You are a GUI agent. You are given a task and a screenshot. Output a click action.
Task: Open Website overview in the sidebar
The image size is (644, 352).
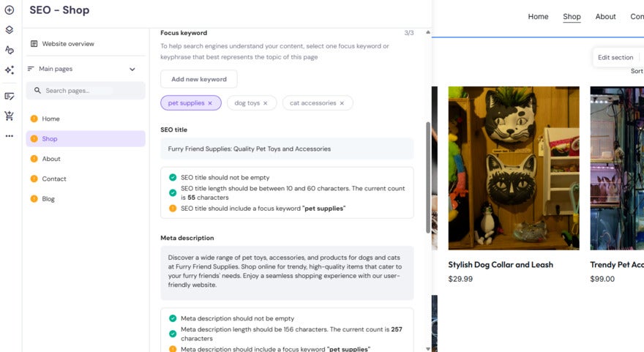pos(67,44)
